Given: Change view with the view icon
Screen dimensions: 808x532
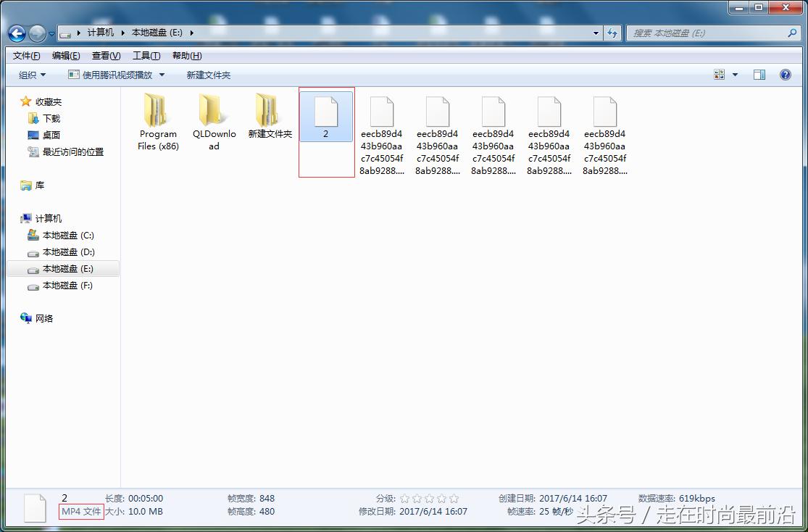Looking at the screenshot, I should pos(720,75).
